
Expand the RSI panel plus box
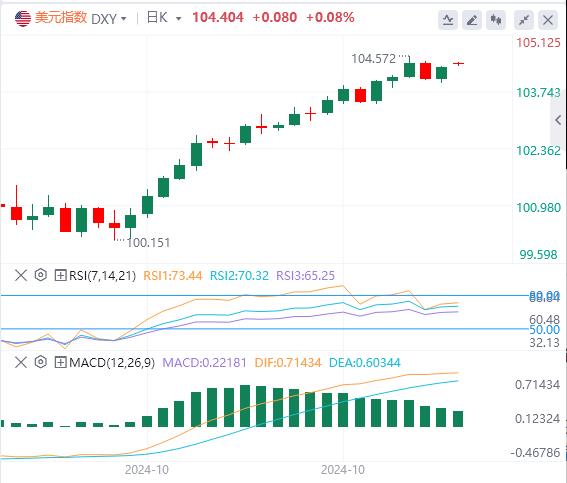point(60,275)
